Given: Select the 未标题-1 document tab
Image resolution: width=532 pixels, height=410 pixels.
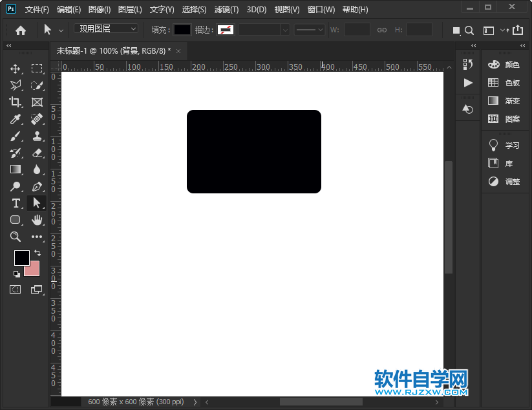Looking at the screenshot, I should [x=110, y=50].
